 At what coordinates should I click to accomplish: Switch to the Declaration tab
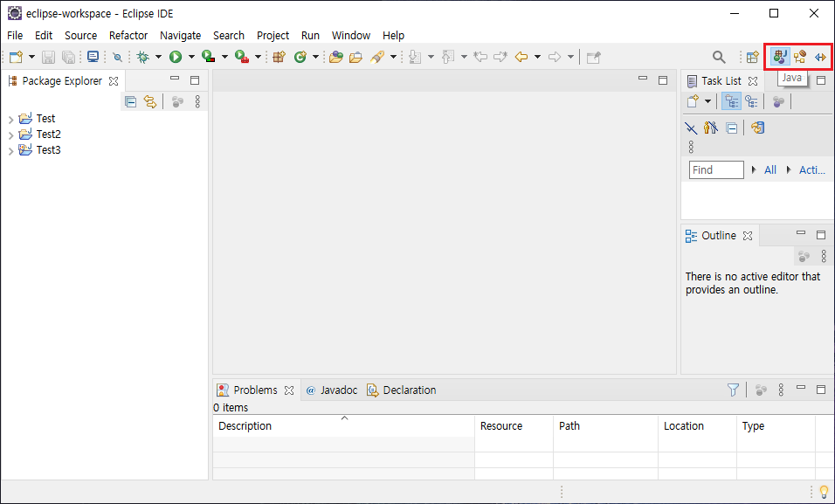[402, 390]
